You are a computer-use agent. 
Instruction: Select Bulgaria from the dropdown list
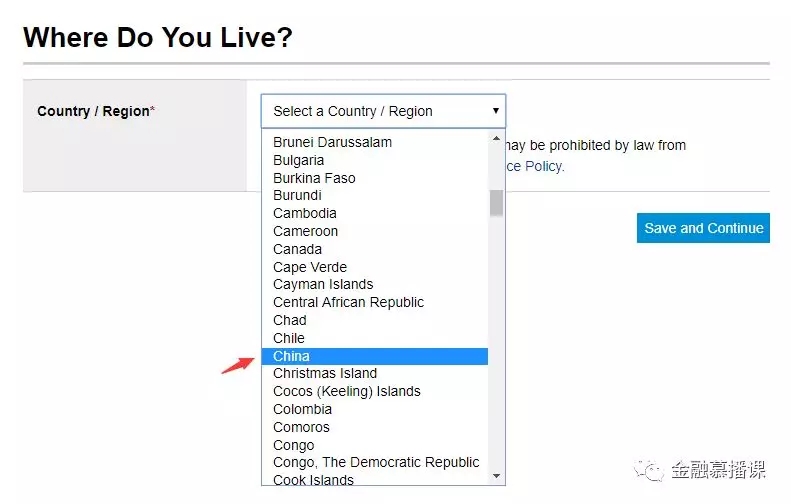coord(299,160)
